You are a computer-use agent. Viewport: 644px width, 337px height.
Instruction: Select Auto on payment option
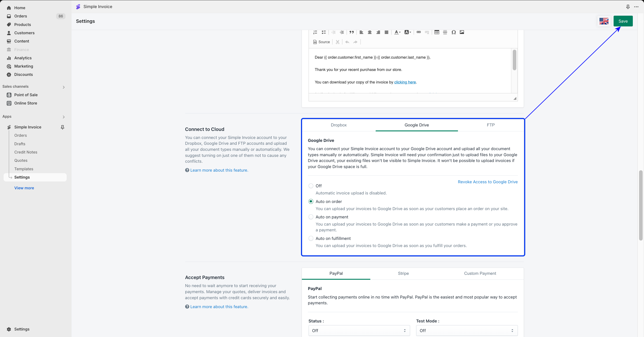tap(311, 217)
